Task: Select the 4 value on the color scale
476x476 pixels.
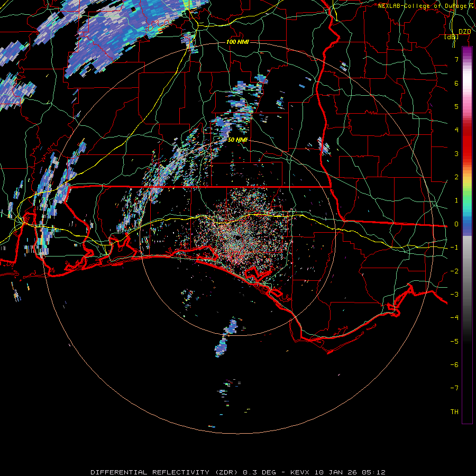Action: [x=456, y=130]
